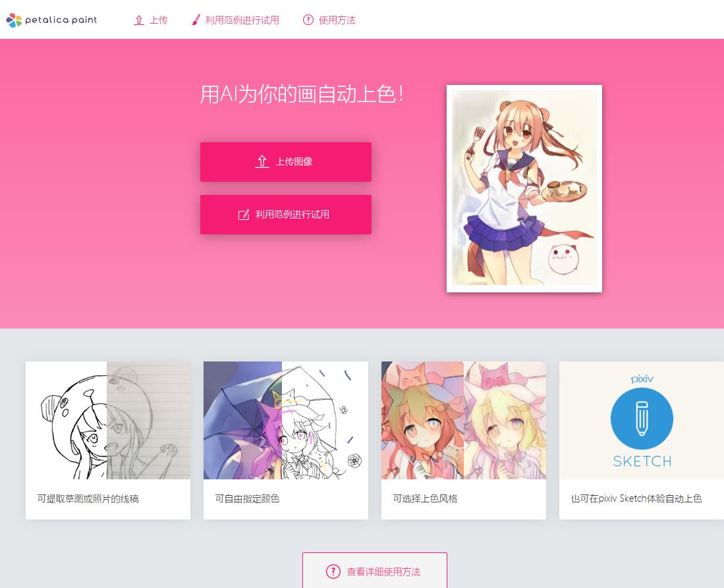Select the coloring style comparison image

pos(464,421)
